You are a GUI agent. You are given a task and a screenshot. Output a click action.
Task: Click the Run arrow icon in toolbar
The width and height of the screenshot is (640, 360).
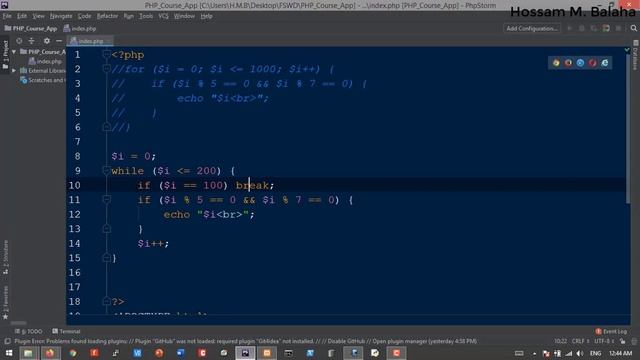(x=570, y=28)
